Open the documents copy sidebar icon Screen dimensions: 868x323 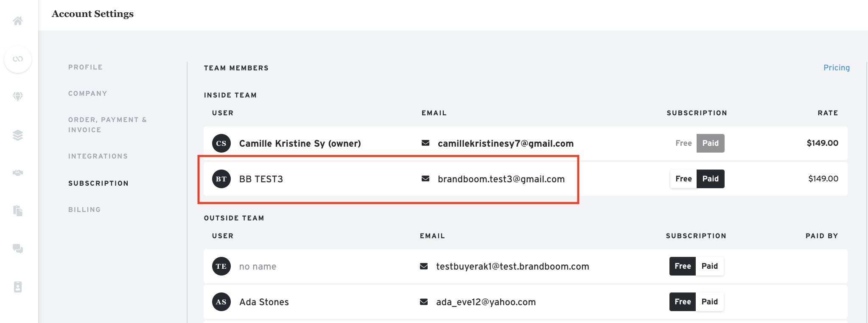[x=18, y=211]
